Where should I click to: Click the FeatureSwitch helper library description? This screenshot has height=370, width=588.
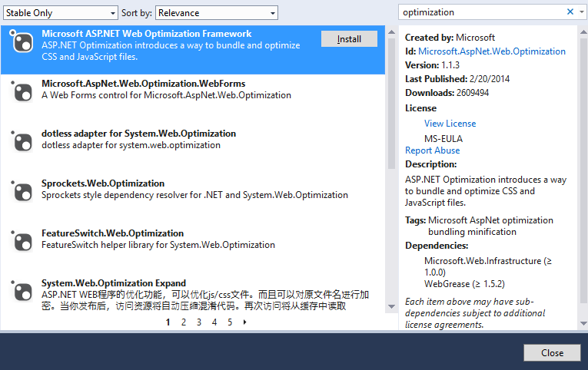click(x=158, y=245)
